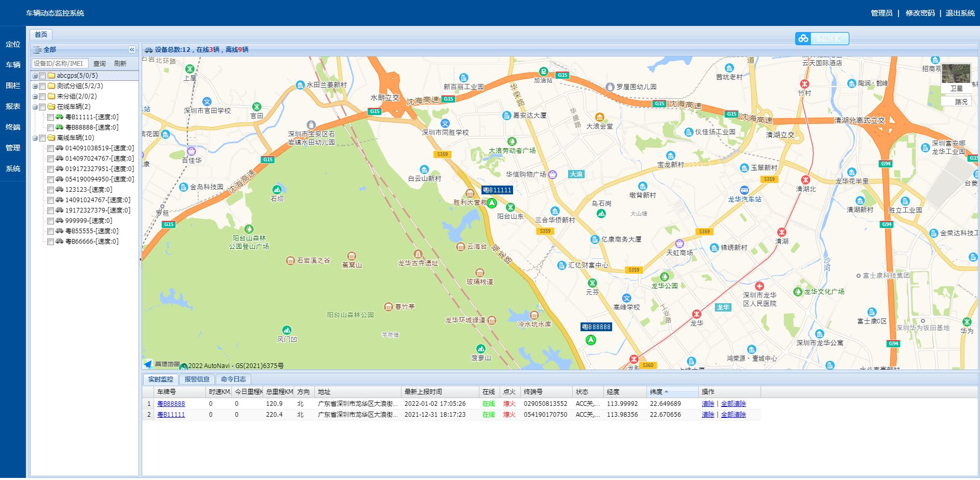Click the 查询 search button

100,64
